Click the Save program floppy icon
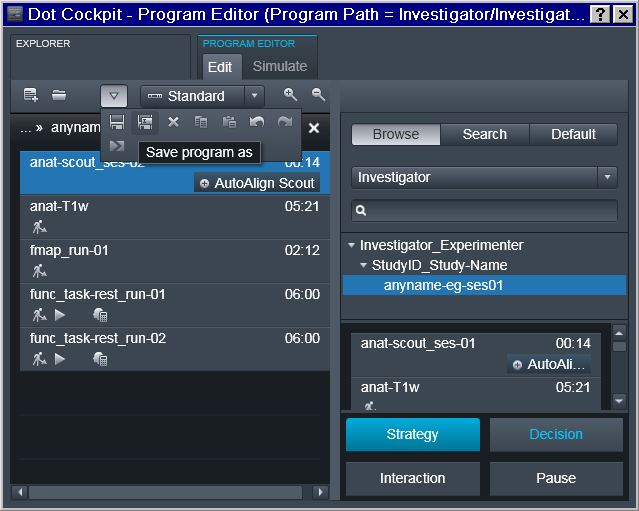Viewport: 639px width, 511px height. tap(117, 122)
